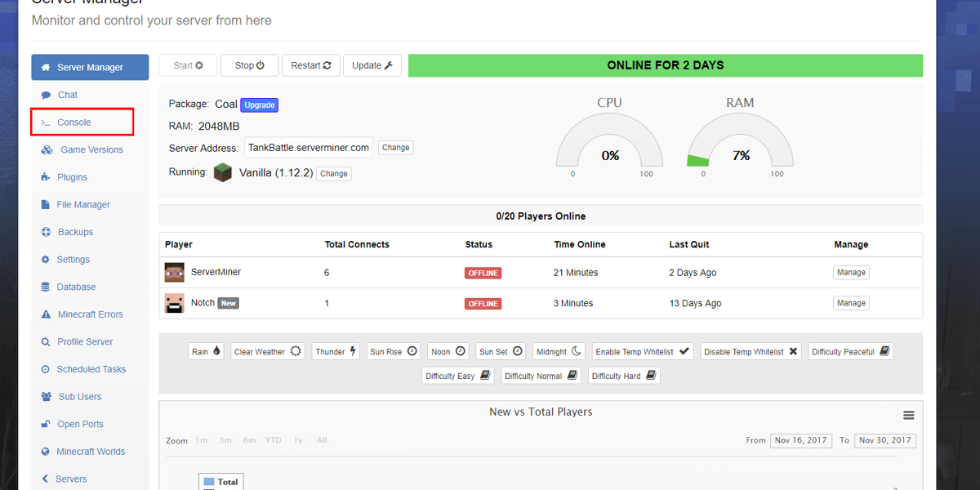The width and height of the screenshot is (980, 490).
Task: Change the server address
Action: (x=395, y=148)
